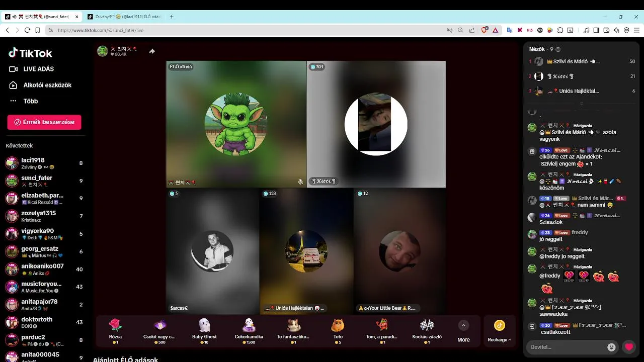Click the host avatar in stream header
This screenshot has width=644, height=362.
click(103, 51)
